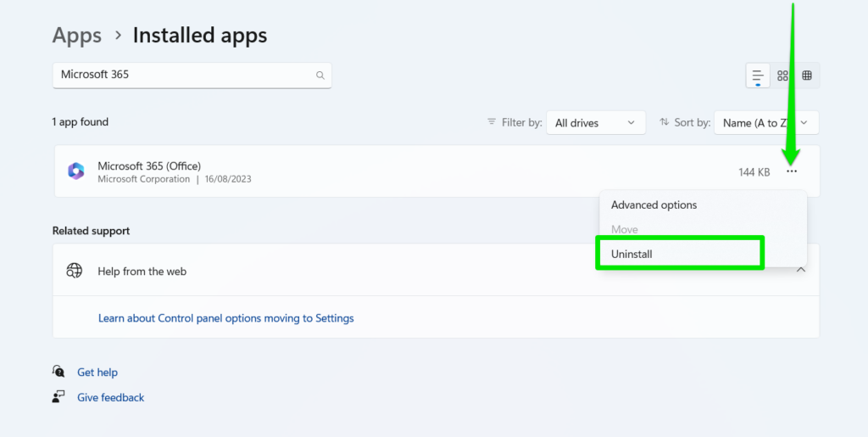
Task: Open Learn about Control panel options link
Action: tap(225, 318)
